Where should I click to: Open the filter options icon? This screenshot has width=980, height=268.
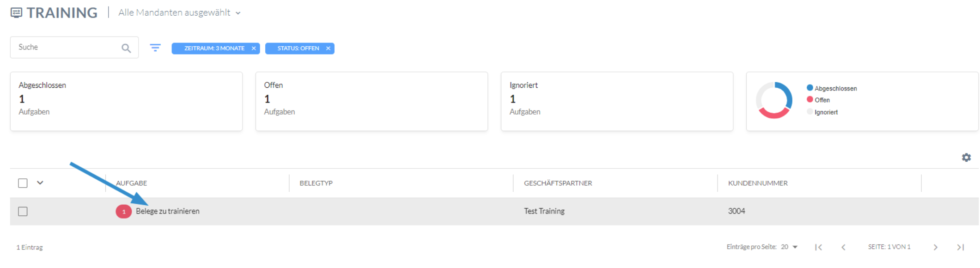point(155,48)
